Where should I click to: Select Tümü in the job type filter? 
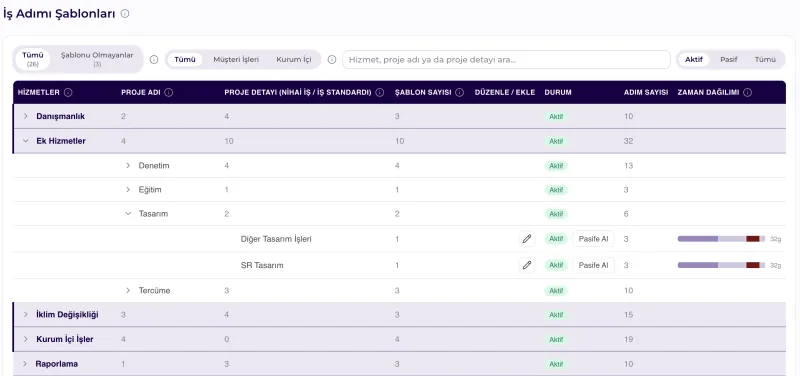click(185, 60)
